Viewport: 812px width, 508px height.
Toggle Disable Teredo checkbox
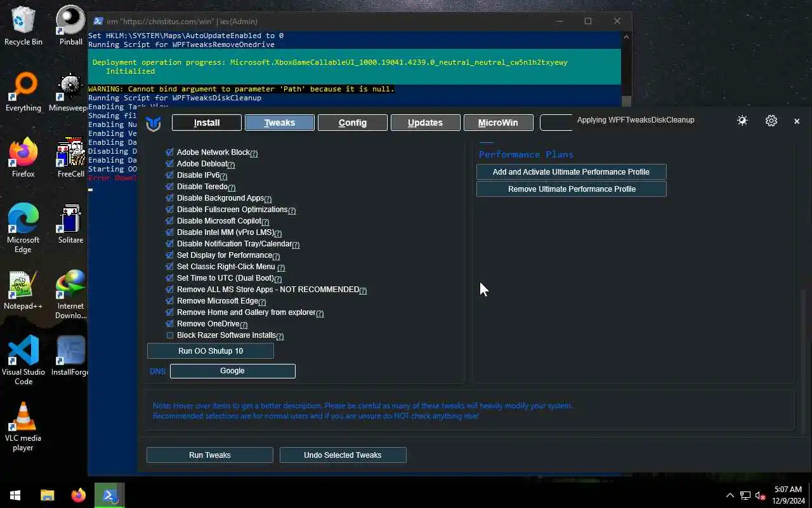(169, 187)
